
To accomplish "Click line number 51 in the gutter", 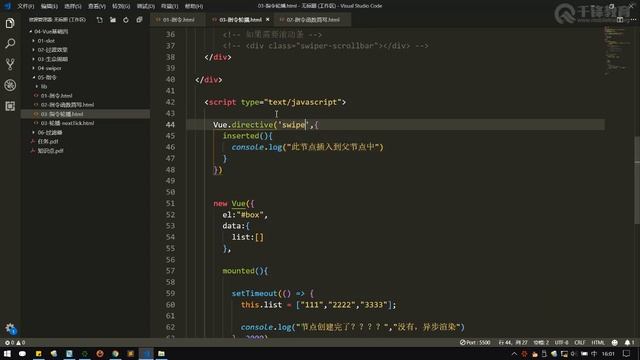I will coord(170,203).
